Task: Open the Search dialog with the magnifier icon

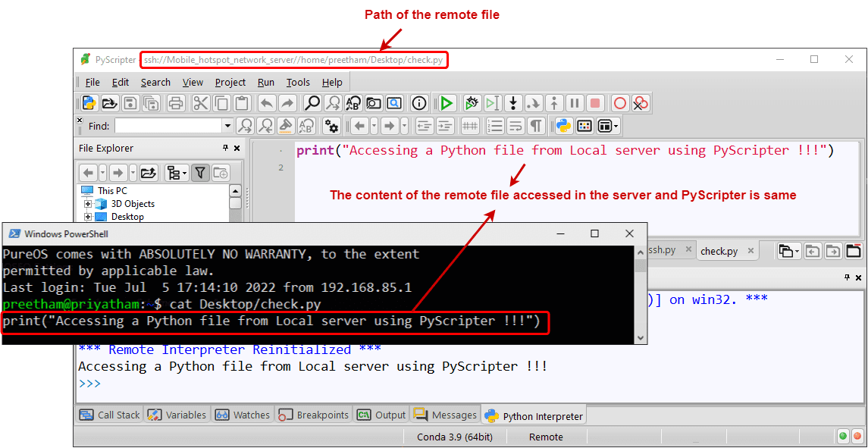Action: (312, 103)
